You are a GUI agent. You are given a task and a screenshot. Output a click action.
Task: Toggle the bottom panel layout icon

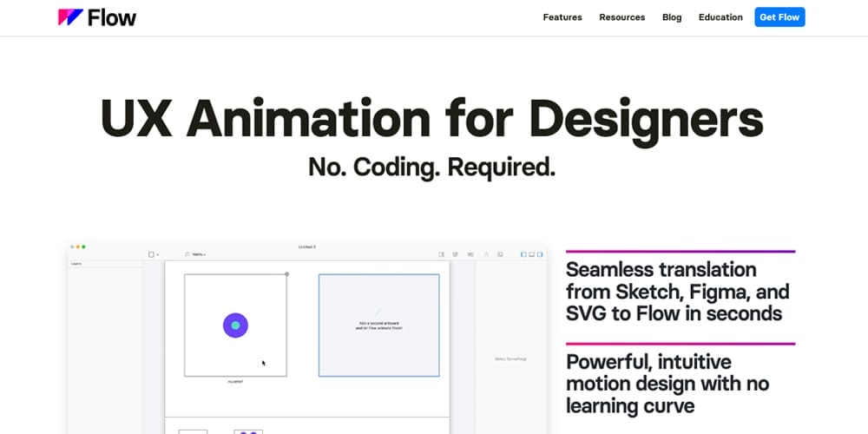(x=531, y=254)
